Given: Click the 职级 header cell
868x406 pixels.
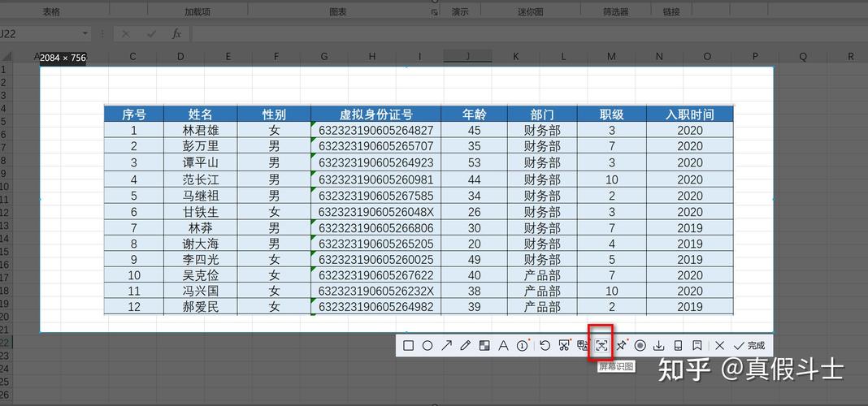Looking at the screenshot, I should 612,114.
